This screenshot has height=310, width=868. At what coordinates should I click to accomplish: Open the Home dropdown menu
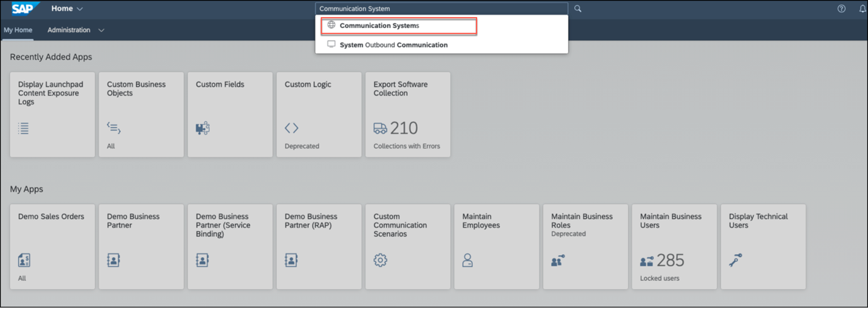(67, 9)
